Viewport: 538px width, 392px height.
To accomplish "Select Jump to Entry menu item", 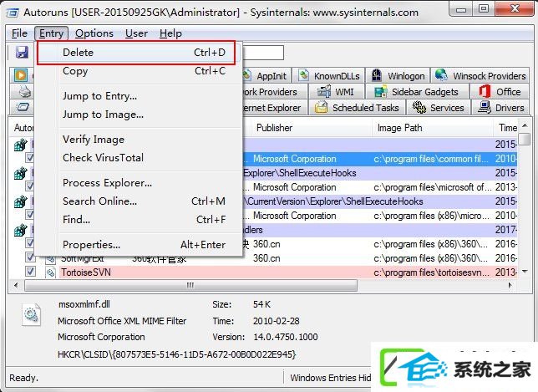I will 139,96.
